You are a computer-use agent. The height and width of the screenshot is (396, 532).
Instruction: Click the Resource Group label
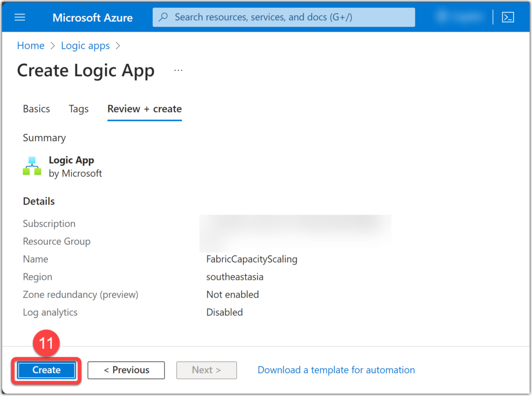pos(57,241)
